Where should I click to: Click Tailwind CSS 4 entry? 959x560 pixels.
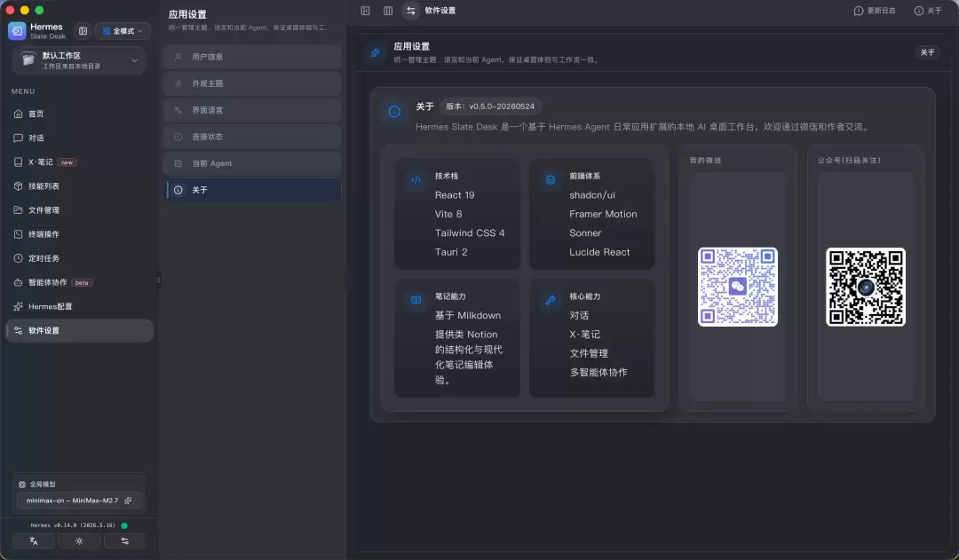click(470, 233)
